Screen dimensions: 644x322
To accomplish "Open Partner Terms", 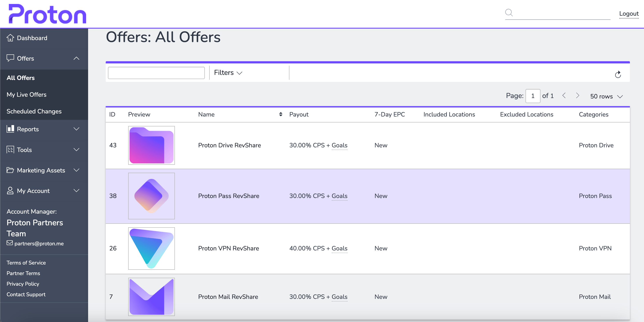I will [23, 273].
